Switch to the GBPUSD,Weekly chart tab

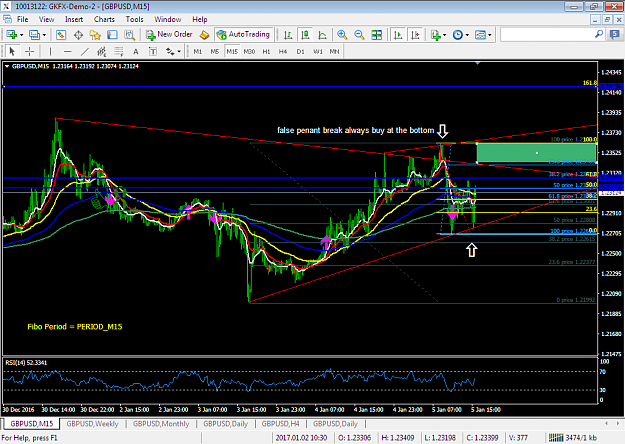[92, 424]
